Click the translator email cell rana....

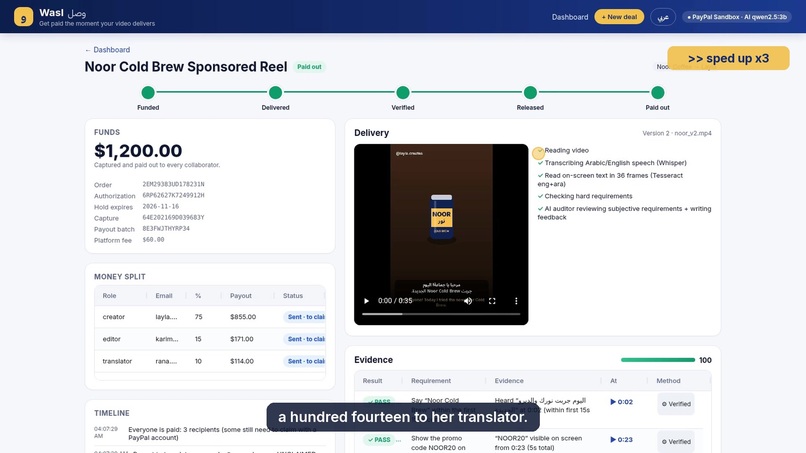(166, 361)
